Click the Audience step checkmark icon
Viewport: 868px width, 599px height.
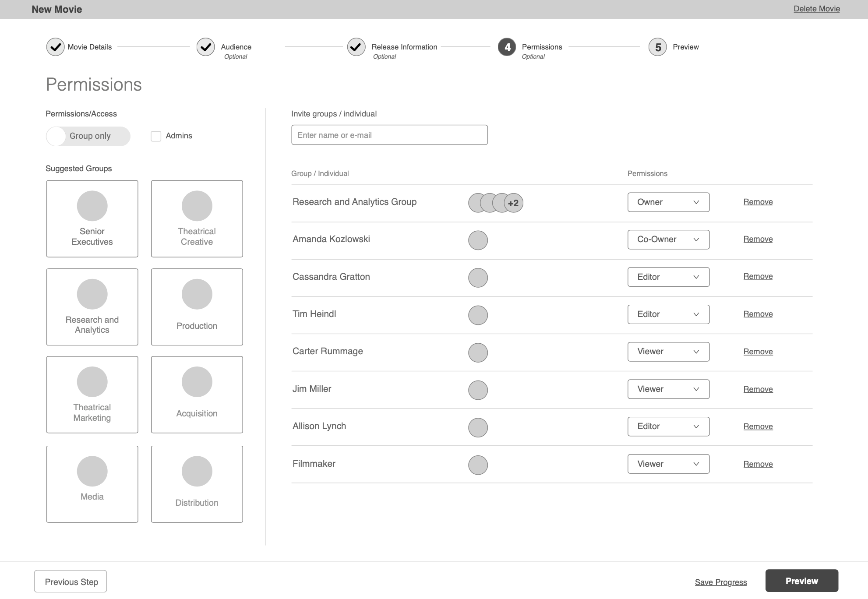pyautogui.click(x=205, y=47)
